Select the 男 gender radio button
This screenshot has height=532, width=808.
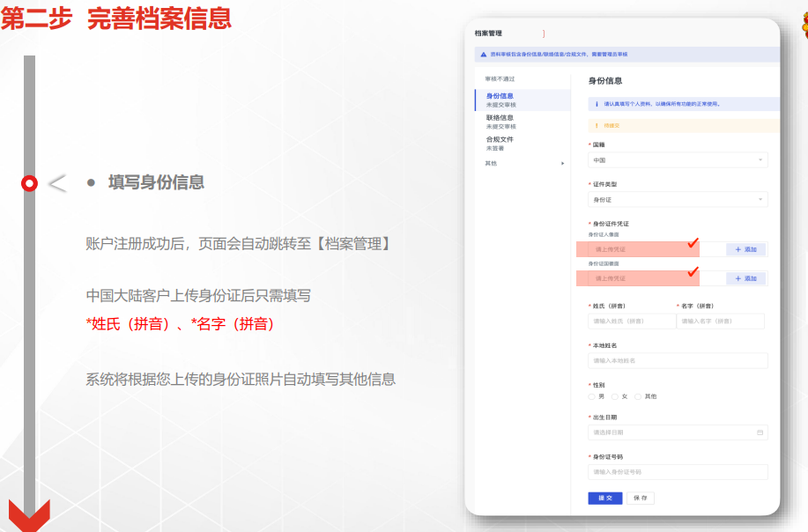point(592,396)
